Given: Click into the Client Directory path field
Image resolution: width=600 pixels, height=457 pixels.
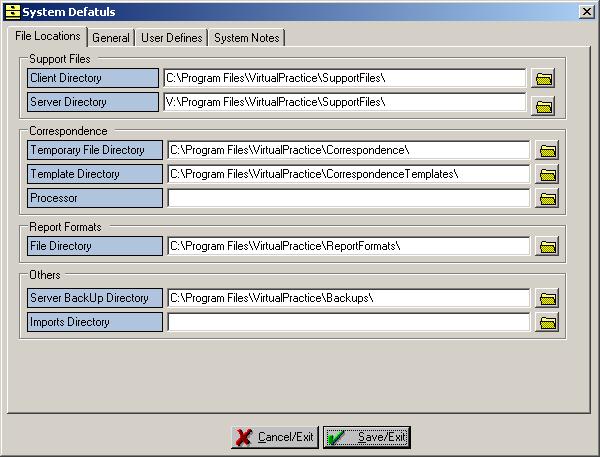Looking at the screenshot, I should (344, 78).
